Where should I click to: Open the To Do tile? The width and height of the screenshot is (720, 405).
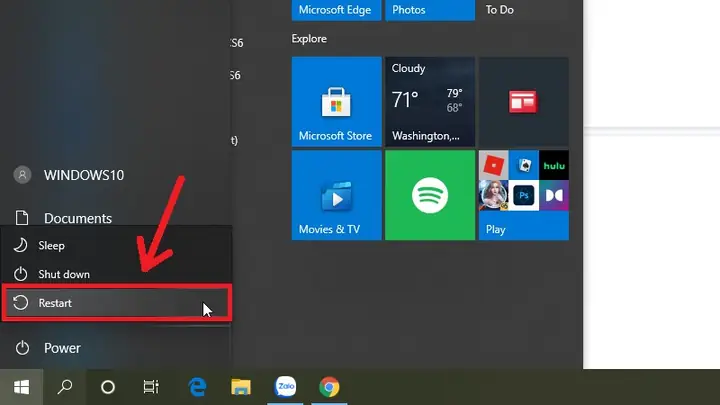(x=523, y=10)
